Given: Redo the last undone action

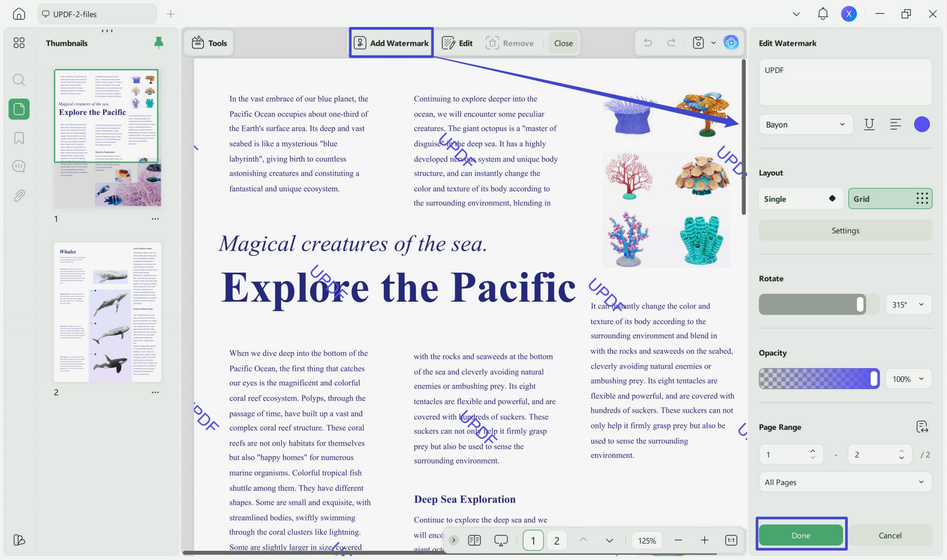Looking at the screenshot, I should coord(671,43).
